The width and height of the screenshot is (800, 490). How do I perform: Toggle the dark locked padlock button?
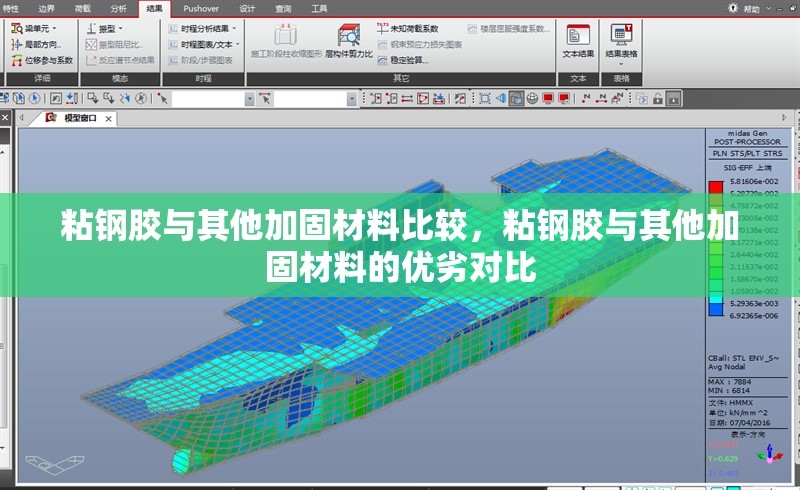point(674,99)
